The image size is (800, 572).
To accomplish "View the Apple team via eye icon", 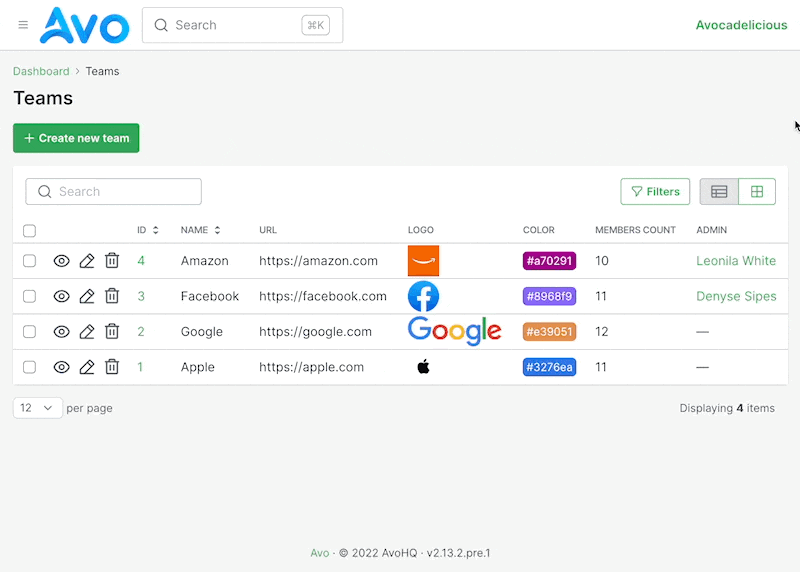I will pos(62,367).
